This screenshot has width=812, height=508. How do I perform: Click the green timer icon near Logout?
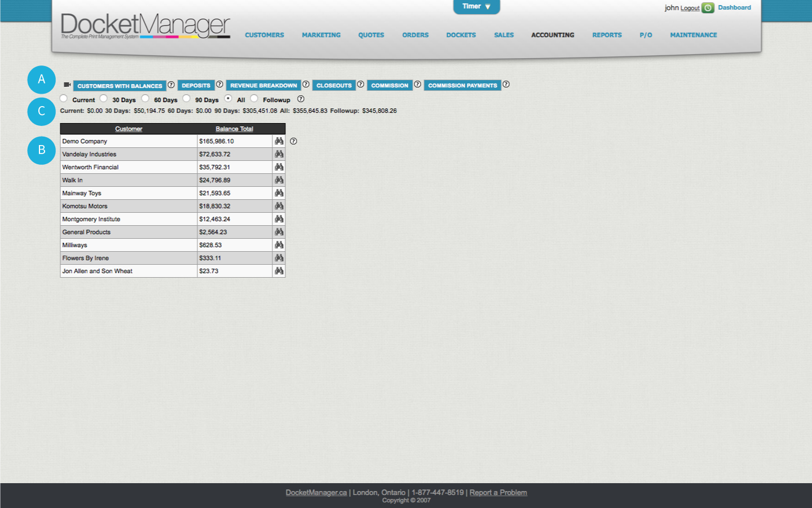[707, 8]
